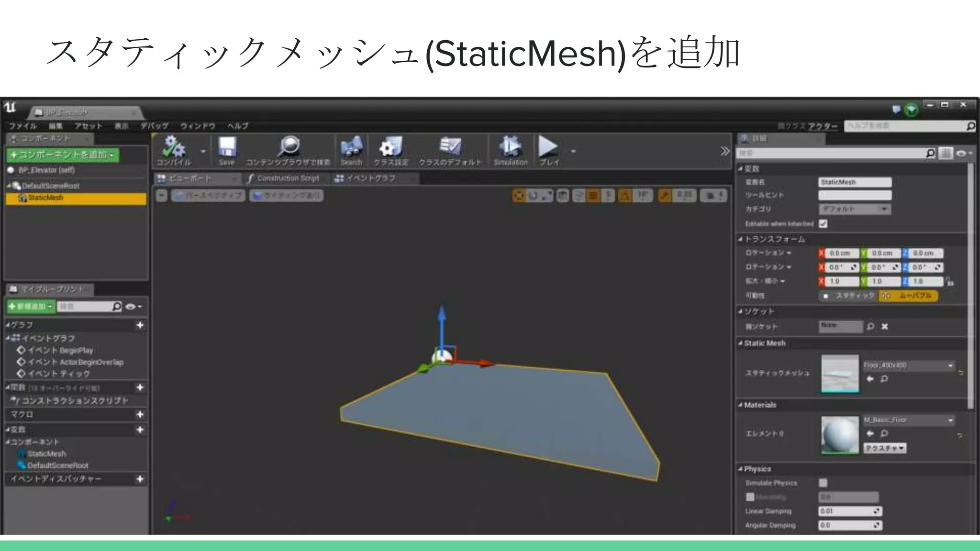
Task: Select the rotate gizmo mode icon
Action: [533, 196]
